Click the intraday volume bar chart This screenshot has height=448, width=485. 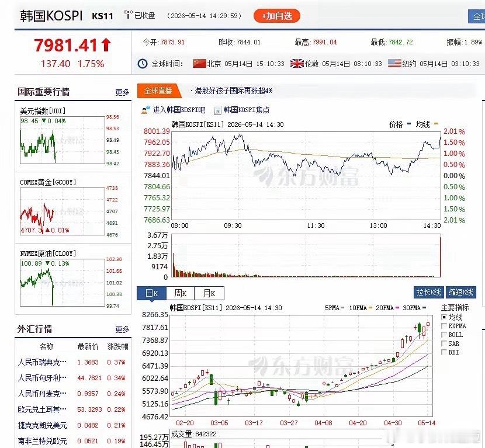tap(306, 255)
